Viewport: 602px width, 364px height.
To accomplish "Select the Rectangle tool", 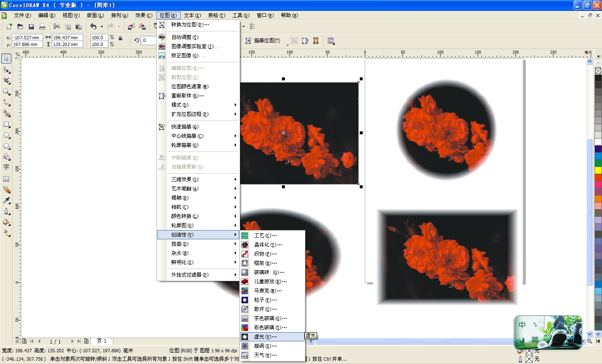I will [x=6, y=124].
